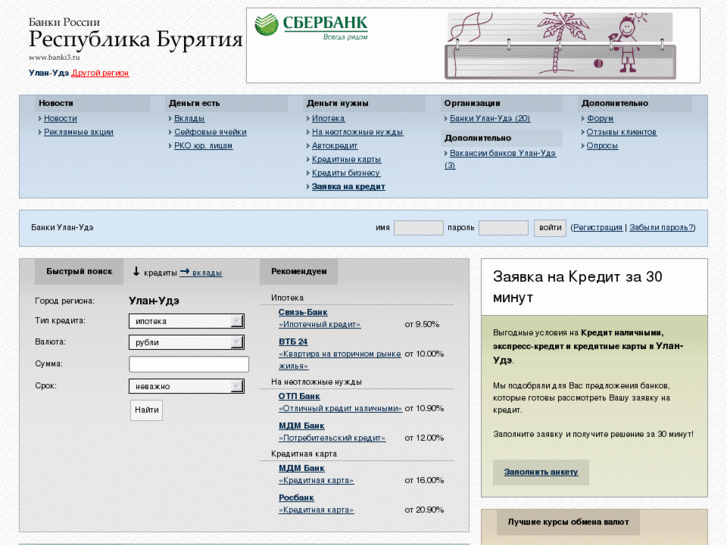Open «Отличный кредит наличными» link
The image size is (727, 545).
click(x=340, y=409)
